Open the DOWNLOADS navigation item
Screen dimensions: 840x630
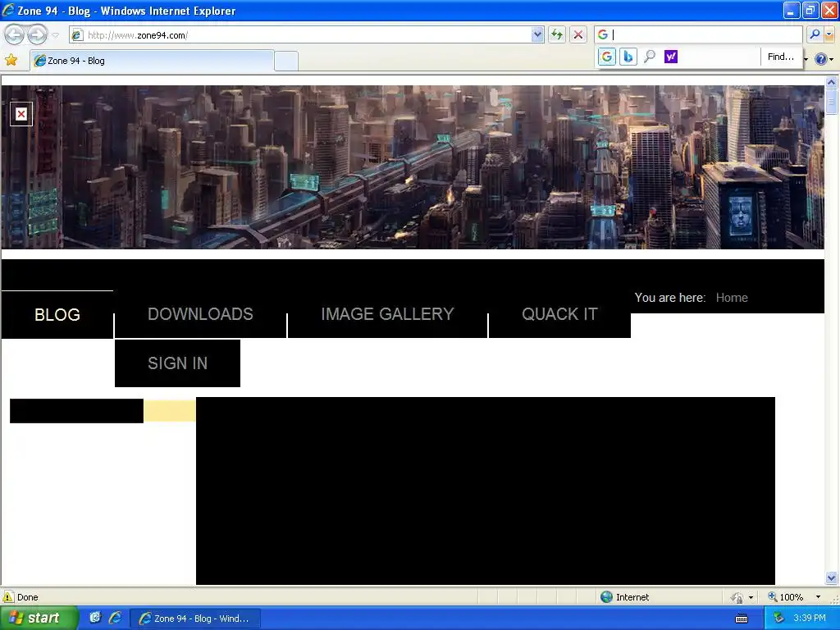200,314
